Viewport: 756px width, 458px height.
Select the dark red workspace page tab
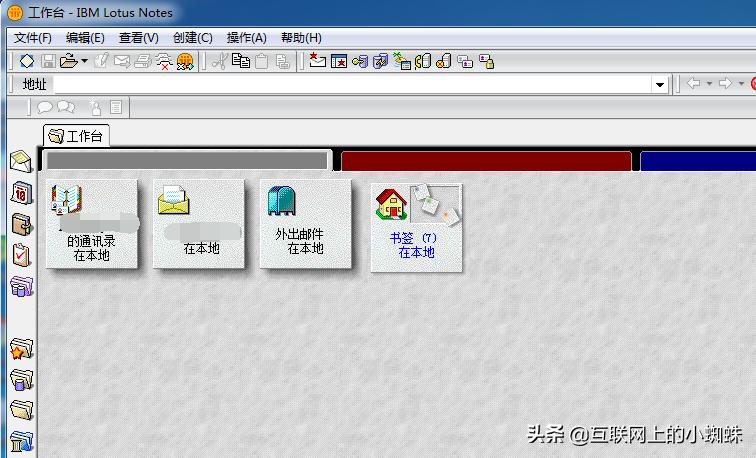pyautogui.click(x=486, y=161)
